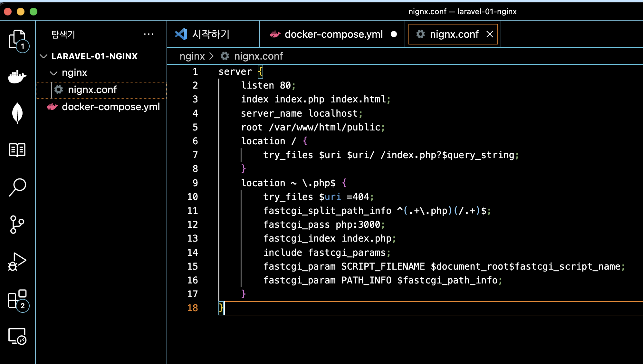The width and height of the screenshot is (643, 364).
Task: Click the 'server_name localhost;' line
Action: pyautogui.click(x=302, y=113)
